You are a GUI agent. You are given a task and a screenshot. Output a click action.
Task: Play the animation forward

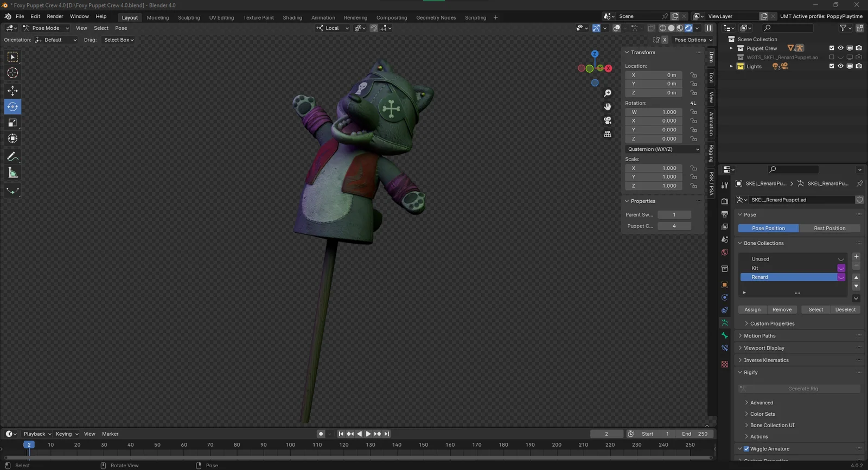(x=368, y=434)
